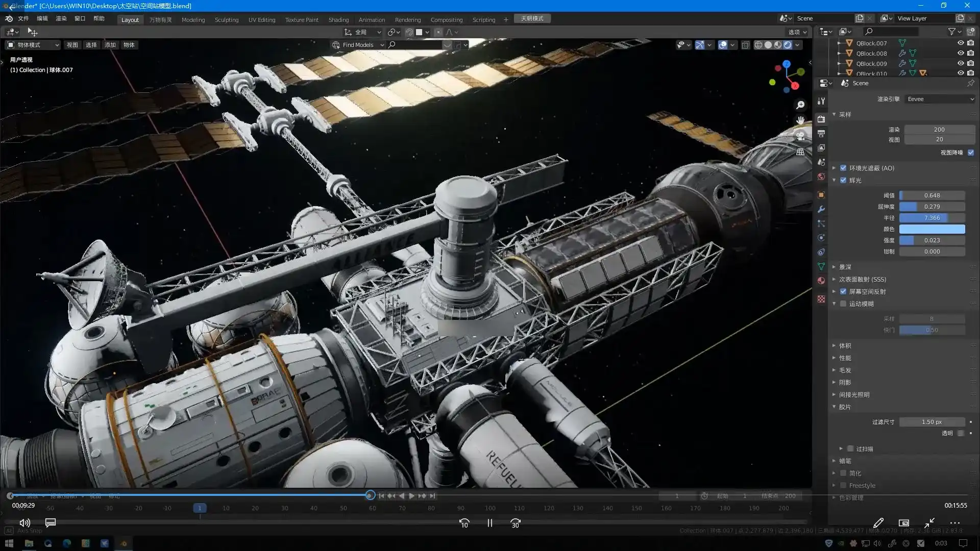Click the viewport zoom magnifier gizmo
Image resolution: width=980 pixels, height=551 pixels.
pos(800,105)
